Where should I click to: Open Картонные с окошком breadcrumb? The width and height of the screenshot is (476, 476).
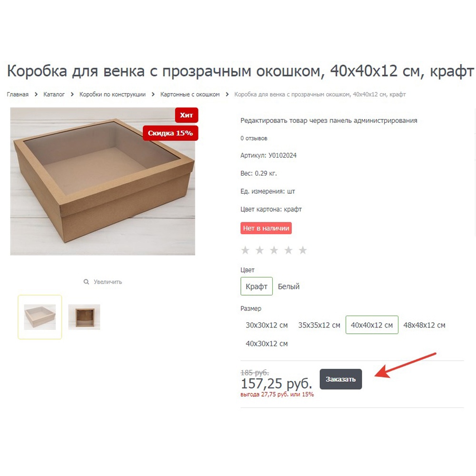[x=190, y=94]
